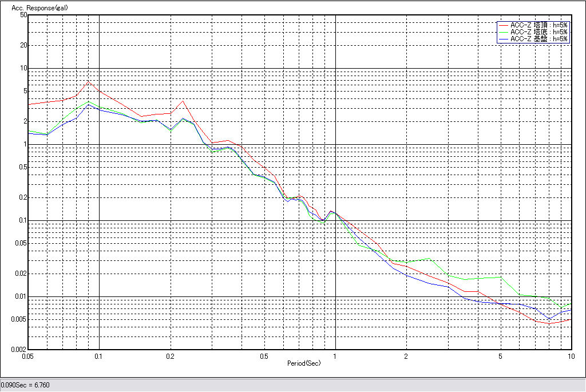Click the 5 tick label on X axis
Image resolution: width=586 pixels, height=392 pixels.
(500, 356)
